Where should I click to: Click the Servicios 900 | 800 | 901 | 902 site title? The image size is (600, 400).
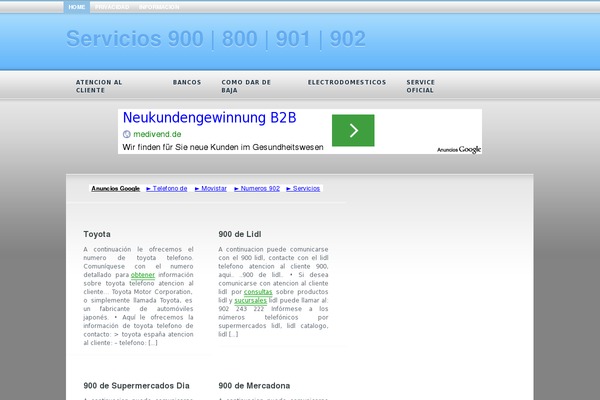click(x=216, y=39)
